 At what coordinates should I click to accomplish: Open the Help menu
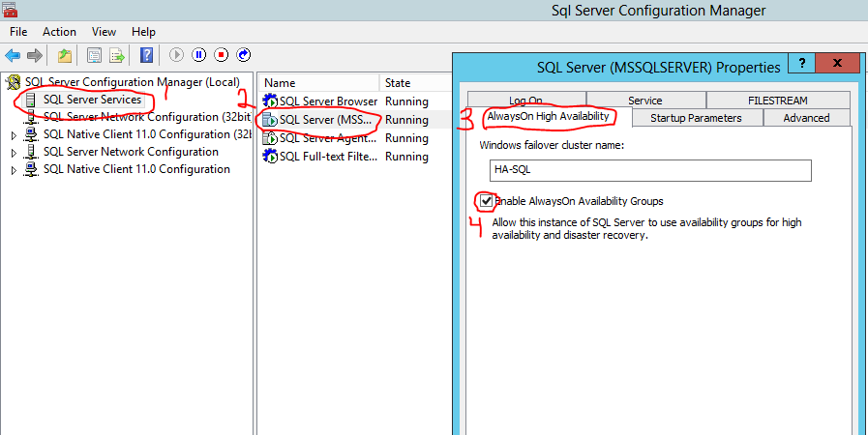[x=143, y=32]
